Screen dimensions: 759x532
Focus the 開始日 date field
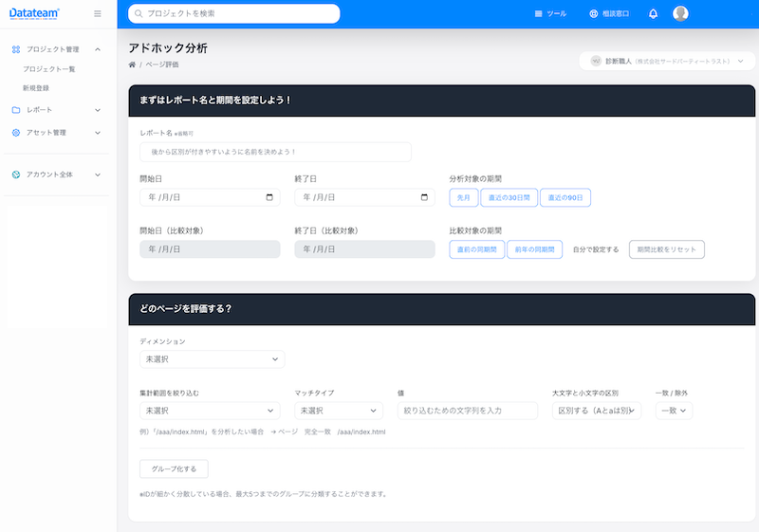210,197
